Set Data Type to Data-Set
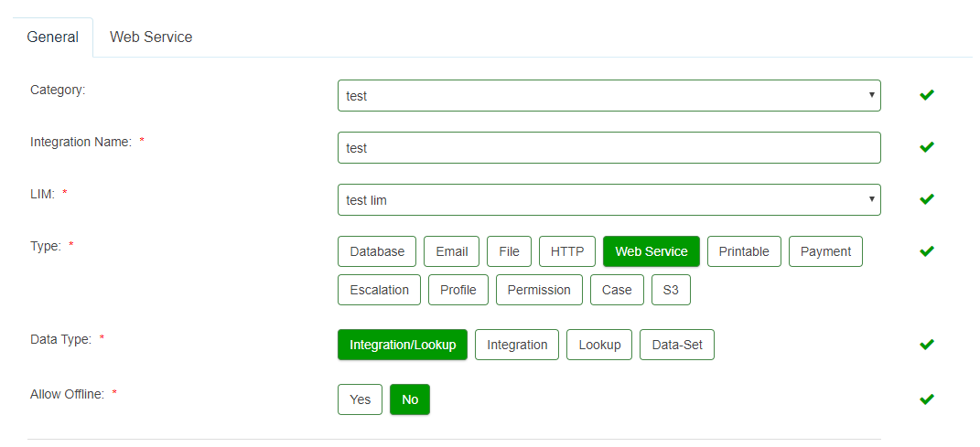Screen dimensions: 980x447 coord(677,345)
